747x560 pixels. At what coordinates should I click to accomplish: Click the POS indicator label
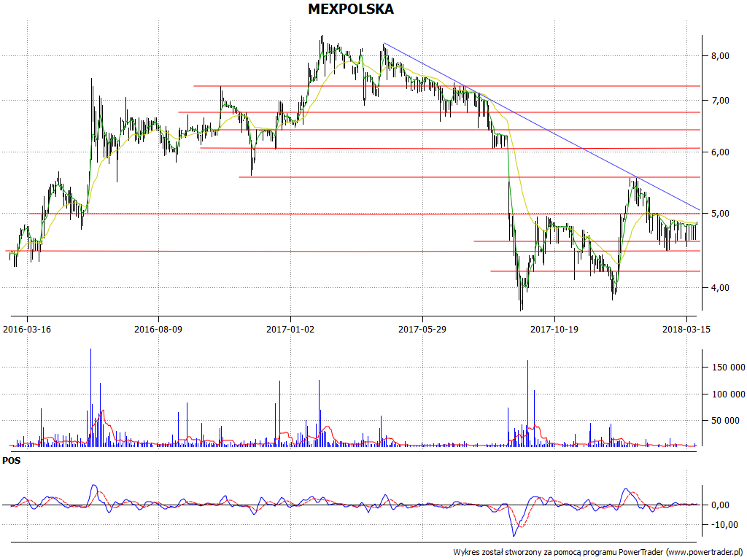click(12, 461)
